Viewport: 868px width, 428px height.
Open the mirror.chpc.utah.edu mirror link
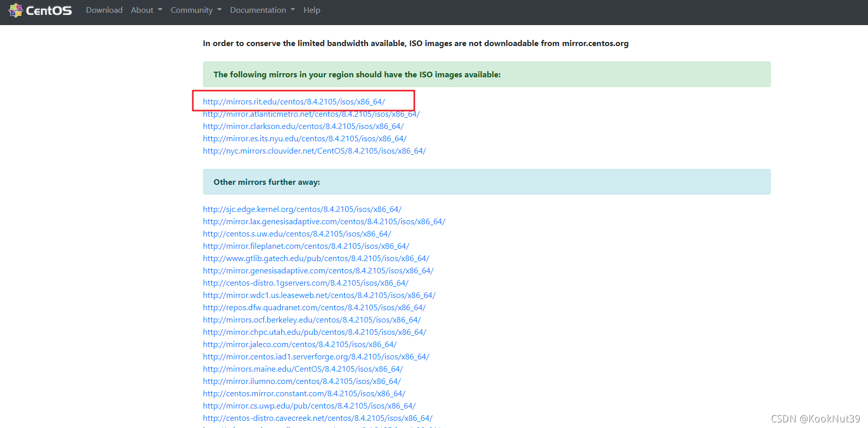[315, 332]
